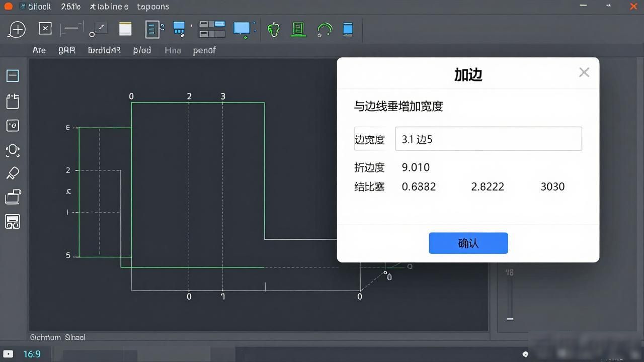Click the 9.010 折边度 value
644x362 pixels.
(416, 167)
